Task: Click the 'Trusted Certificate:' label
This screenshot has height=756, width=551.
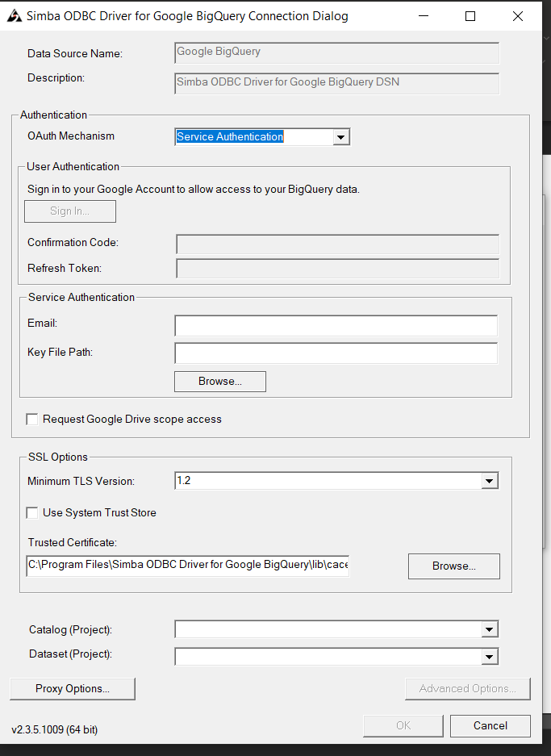Action: tap(73, 542)
